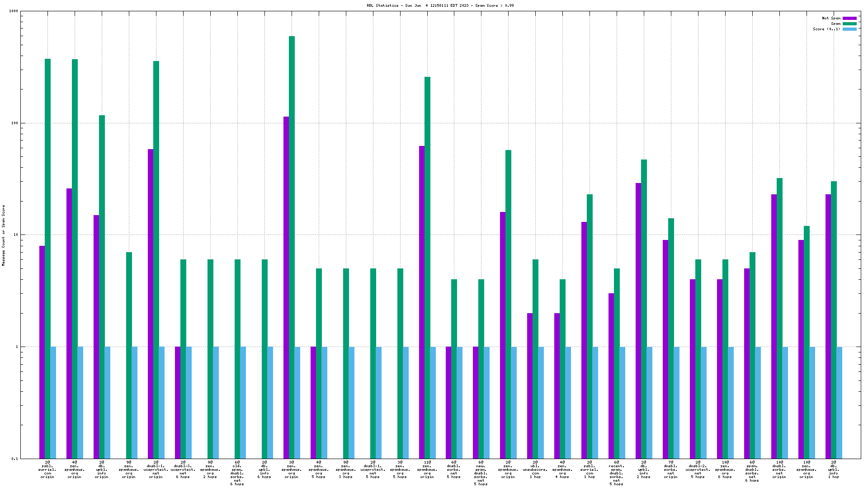Click the '11@ zen.spamhaus.org origin' x-axis label
This screenshot has height=488, width=868.
(x=427, y=469)
